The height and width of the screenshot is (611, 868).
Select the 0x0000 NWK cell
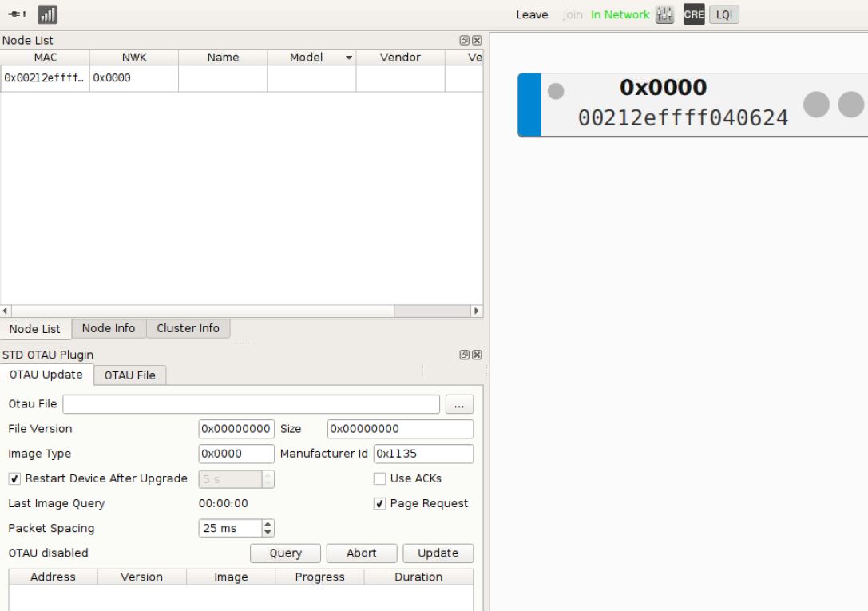(134, 78)
